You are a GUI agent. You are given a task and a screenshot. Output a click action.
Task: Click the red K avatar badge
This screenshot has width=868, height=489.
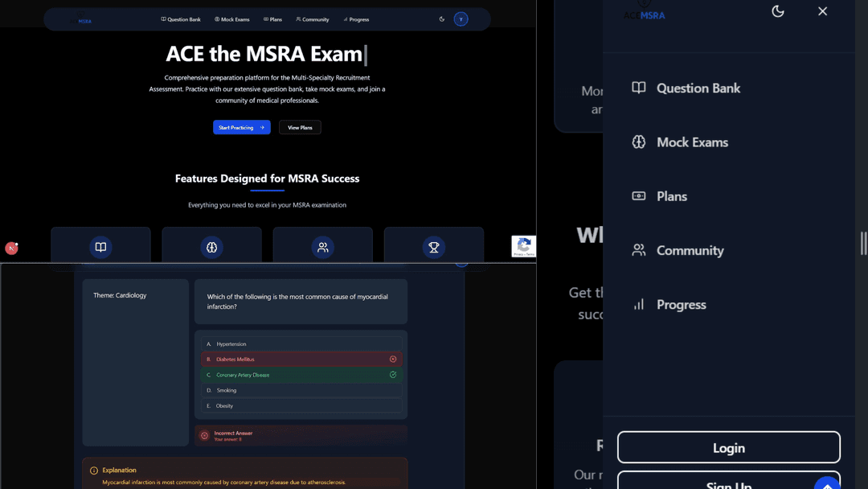click(x=11, y=249)
